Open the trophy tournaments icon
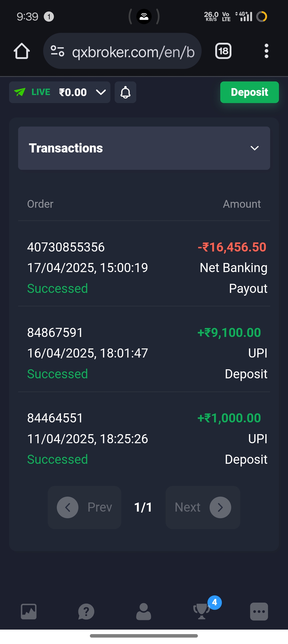The width and height of the screenshot is (288, 644). pyautogui.click(x=202, y=611)
